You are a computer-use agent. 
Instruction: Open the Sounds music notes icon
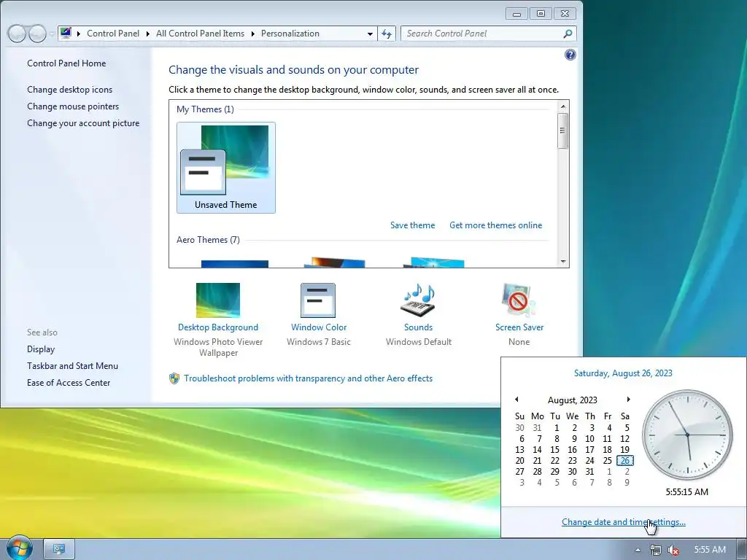pyautogui.click(x=418, y=300)
